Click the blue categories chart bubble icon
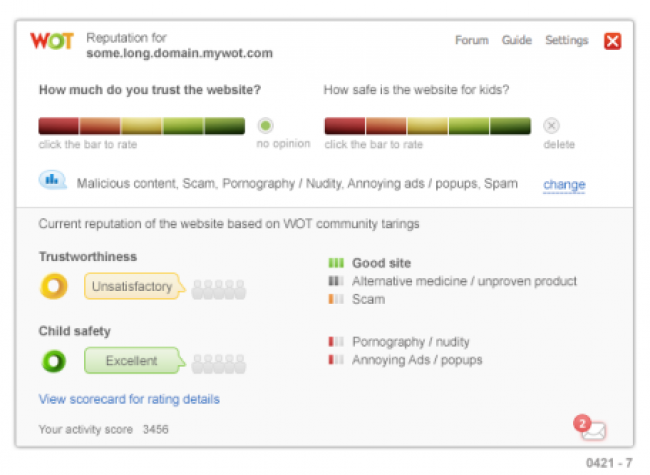 point(52,180)
